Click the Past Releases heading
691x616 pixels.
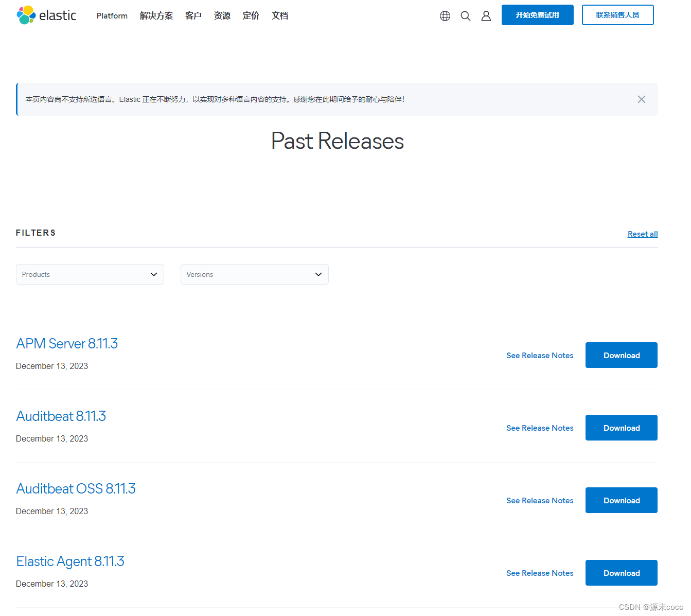click(x=338, y=141)
